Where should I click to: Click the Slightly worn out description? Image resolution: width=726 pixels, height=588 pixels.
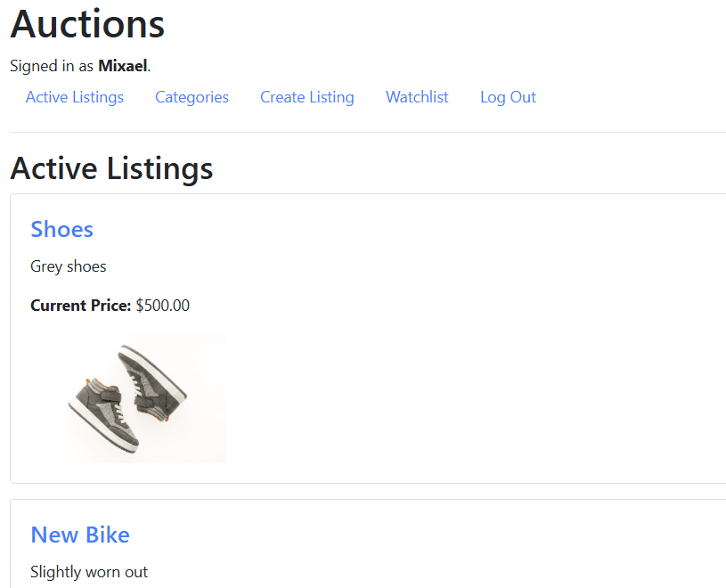[x=88, y=572]
